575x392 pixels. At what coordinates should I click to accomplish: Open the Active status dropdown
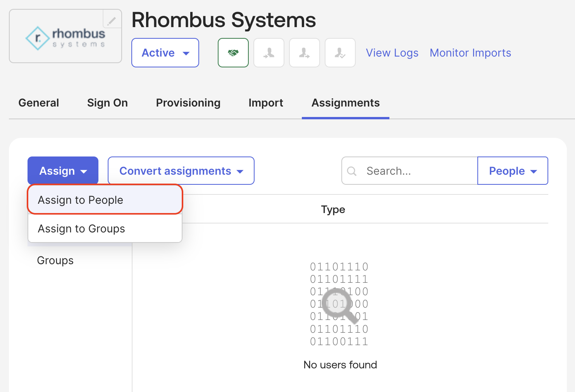click(x=165, y=53)
